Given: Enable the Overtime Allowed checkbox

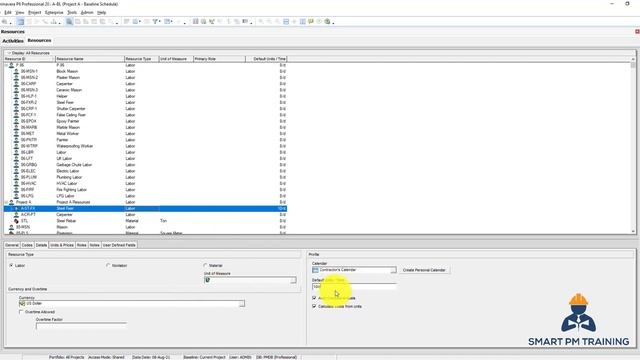Looking at the screenshot, I should (x=21, y=312).
